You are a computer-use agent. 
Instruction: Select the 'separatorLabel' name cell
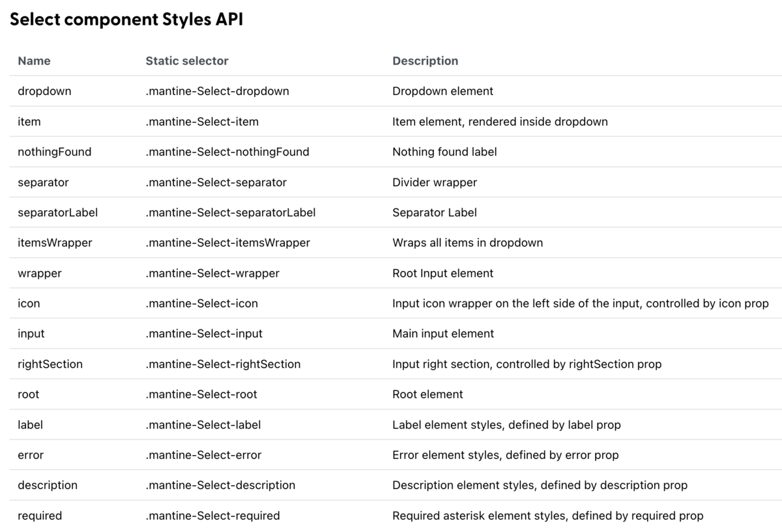pos(58,212)
